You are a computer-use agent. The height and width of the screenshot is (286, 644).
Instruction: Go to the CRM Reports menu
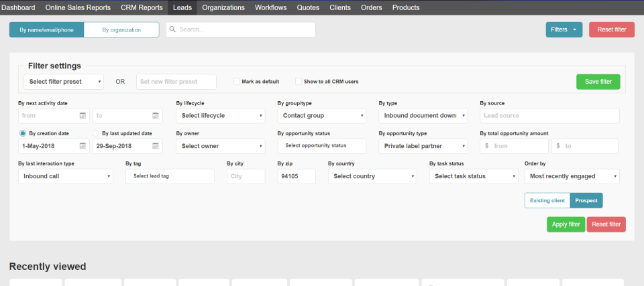(142, 7)
